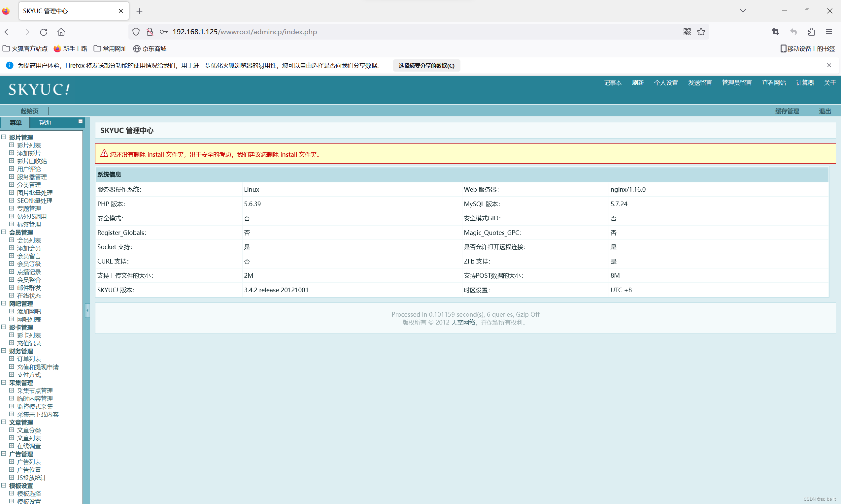Click the screenshot crop tool icon
This screenshot has width=841, height=504.
click(x=775, y=32)
